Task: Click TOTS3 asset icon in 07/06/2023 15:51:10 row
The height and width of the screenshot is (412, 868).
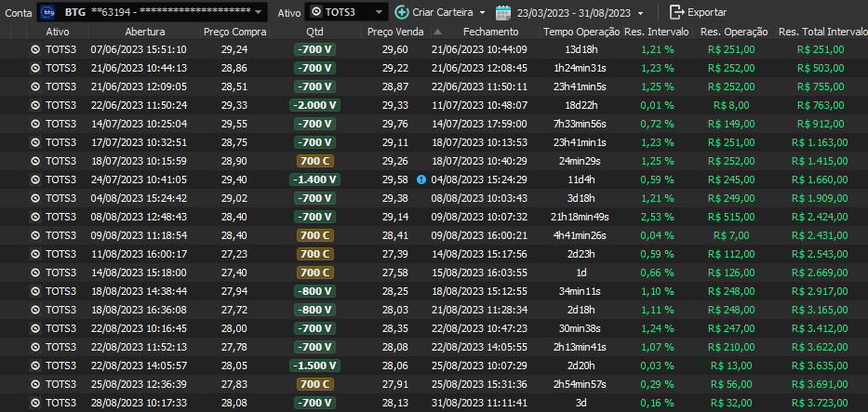Action: pos(35,49)
